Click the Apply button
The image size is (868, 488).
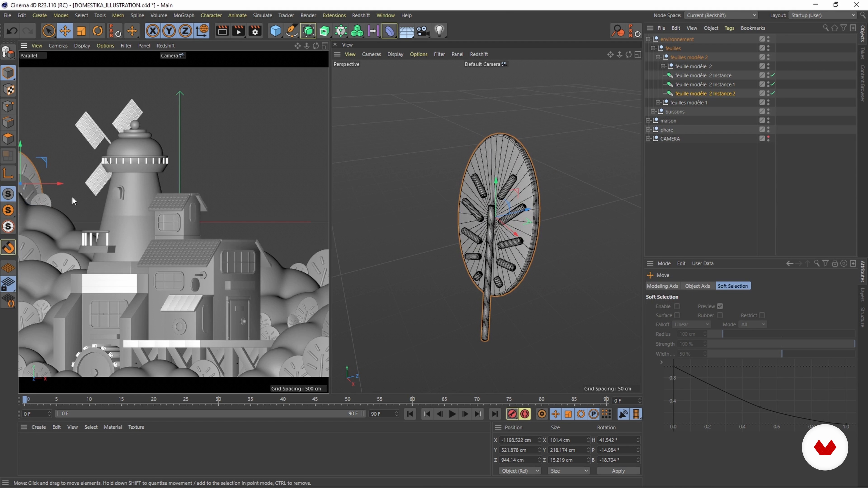618,471
